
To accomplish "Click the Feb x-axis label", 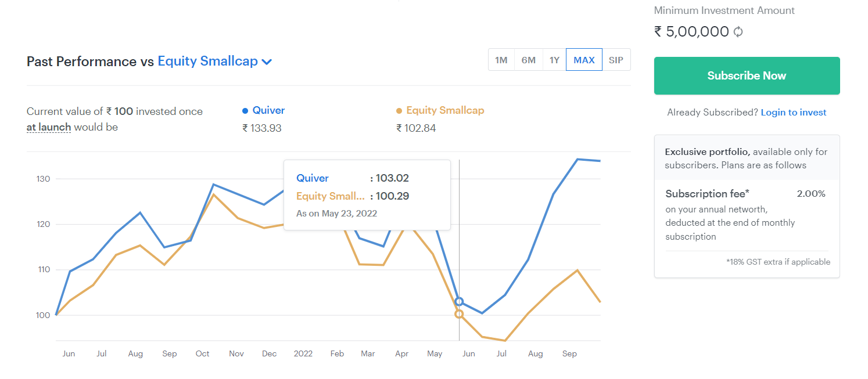I will coord(337,353).
